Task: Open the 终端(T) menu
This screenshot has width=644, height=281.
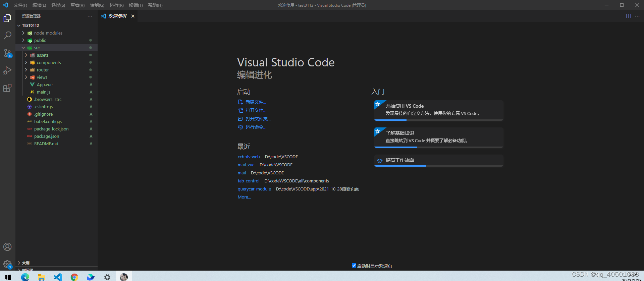Action: 136,5
